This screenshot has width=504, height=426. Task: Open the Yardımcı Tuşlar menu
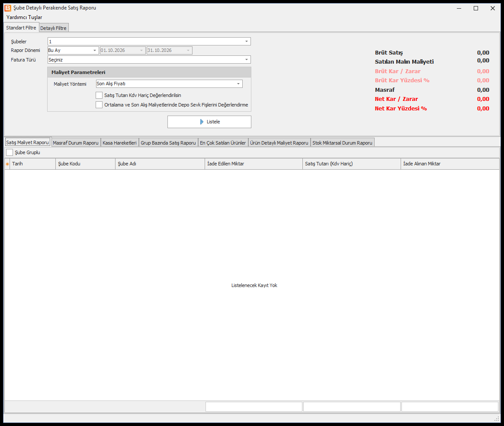[24, 17]
